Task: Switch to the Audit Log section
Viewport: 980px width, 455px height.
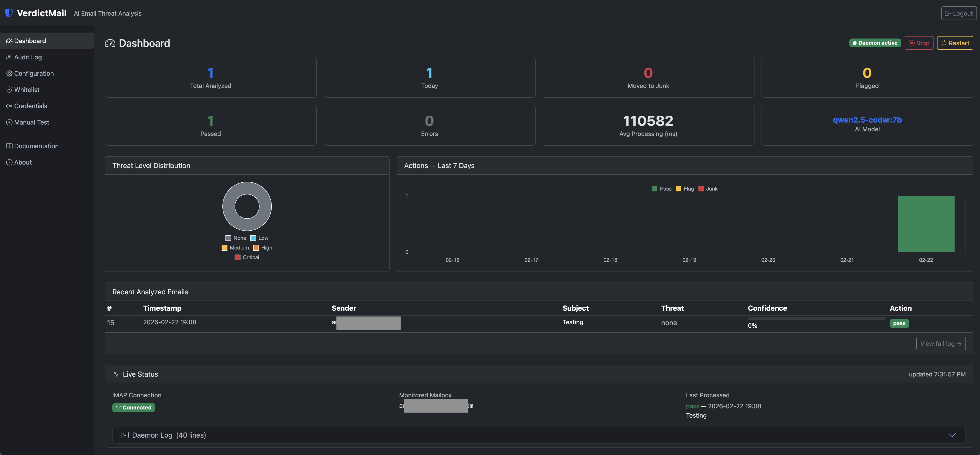Action: point(28,57)
